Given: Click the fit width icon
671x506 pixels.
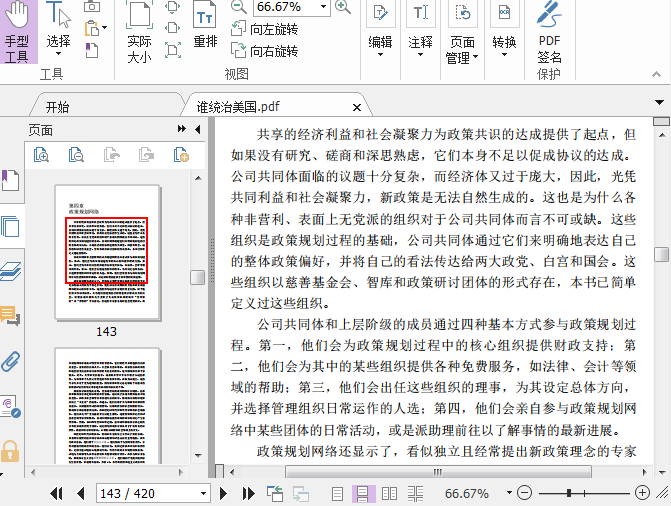Looking at the screenshot, I should [172, 28].
